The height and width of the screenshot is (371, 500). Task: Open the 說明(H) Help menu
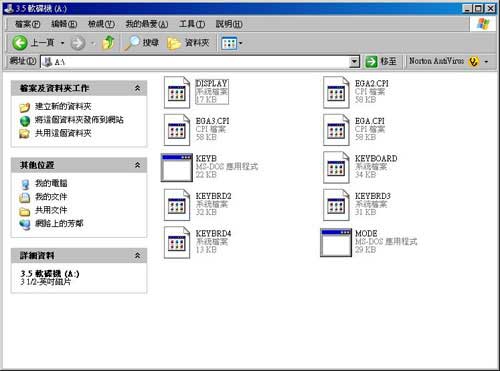pyautogui.click(x=229, y=24)
